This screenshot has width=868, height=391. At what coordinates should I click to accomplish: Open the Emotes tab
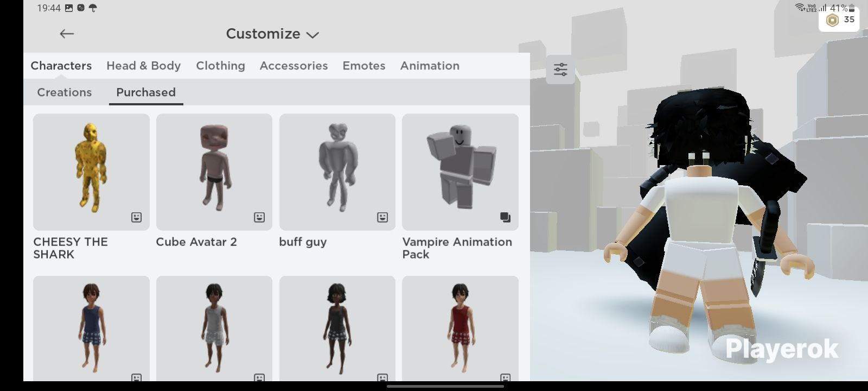click(x=364, y=66)
